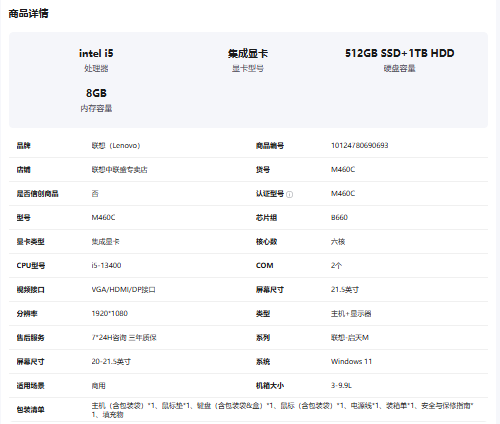
Task: Click the 分辨率 value 1920*1080
Action: click(x=110, y=314)
